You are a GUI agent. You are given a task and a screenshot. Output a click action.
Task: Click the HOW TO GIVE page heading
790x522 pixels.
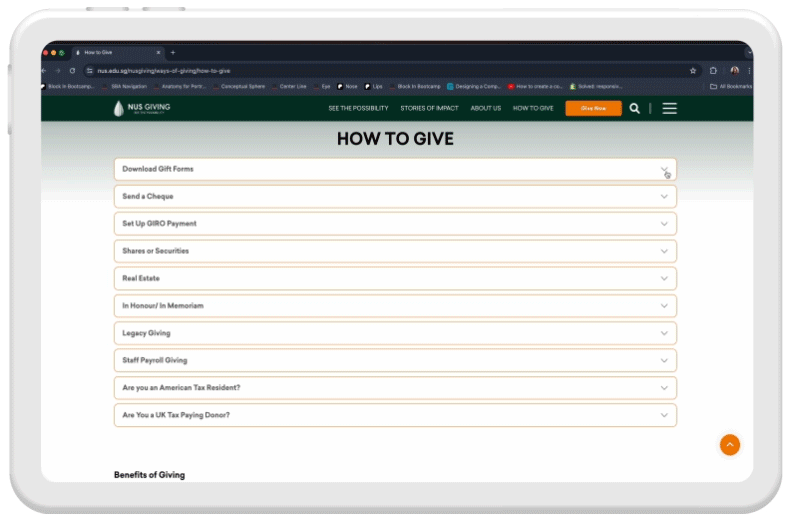click(395, 139)
